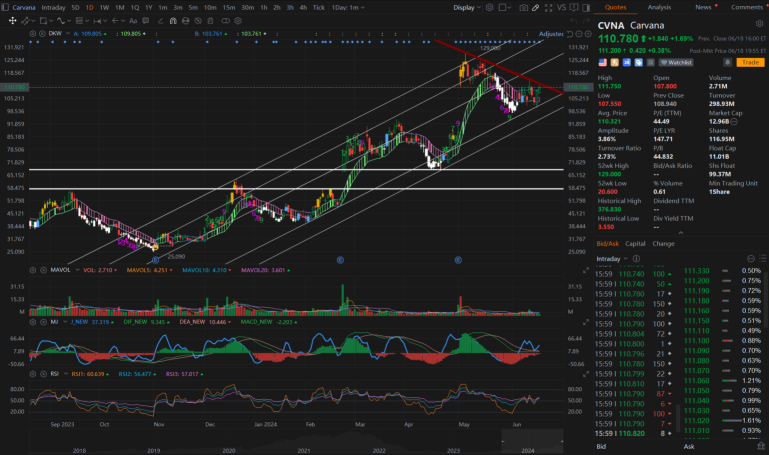Click the orange Trade button
The height and width of the screenshot is (455, 769).
click(750, 62)
